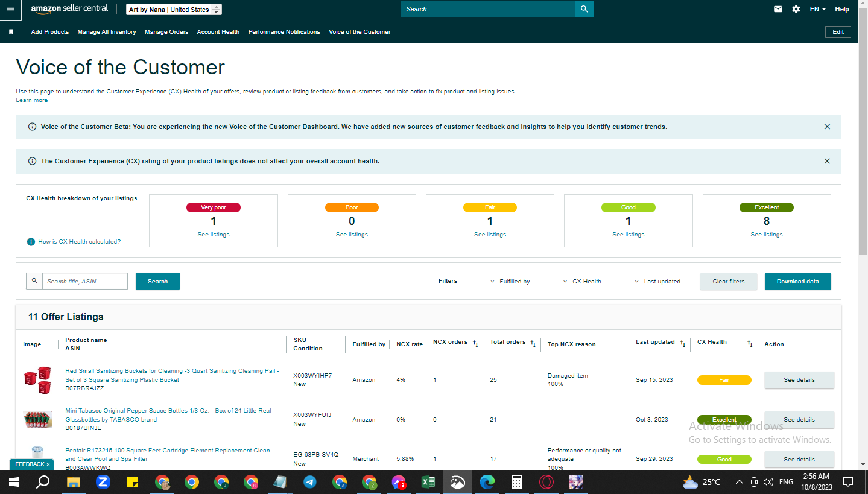The height and width of the screenshot is (494, 868).
Task: Open Performance Notifications
Action: tap(284, 32)
